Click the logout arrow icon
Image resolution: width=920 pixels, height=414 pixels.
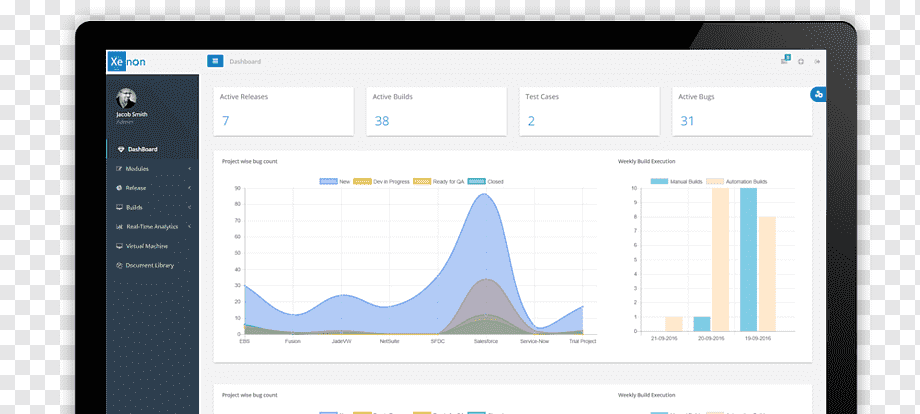[x=816, y=62]
